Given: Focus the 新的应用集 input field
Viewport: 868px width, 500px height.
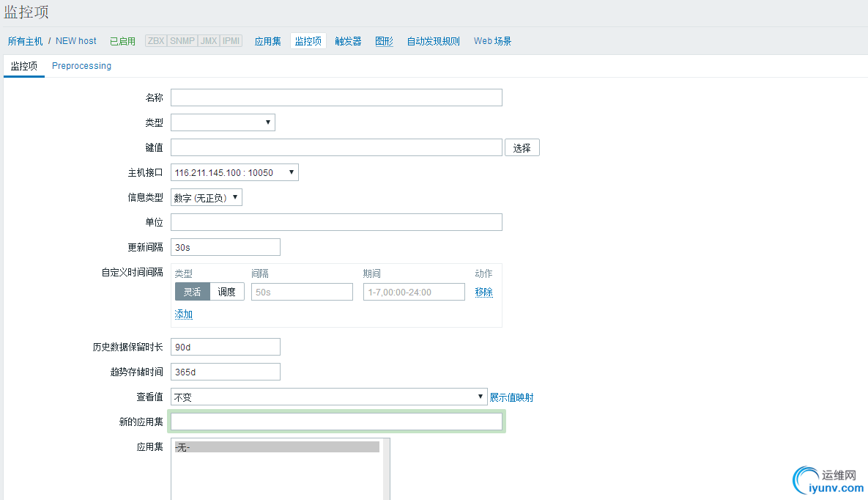Looking at the screenshot, I should tap(336, 422).
